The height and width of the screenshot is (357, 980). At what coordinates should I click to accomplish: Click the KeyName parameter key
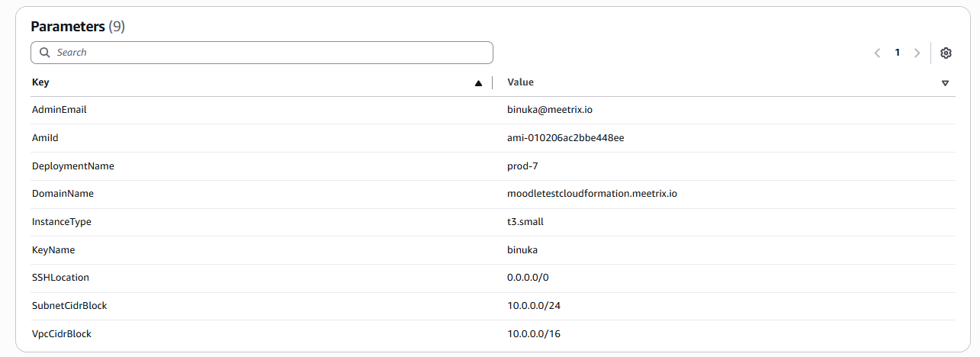tap(53, 250)
